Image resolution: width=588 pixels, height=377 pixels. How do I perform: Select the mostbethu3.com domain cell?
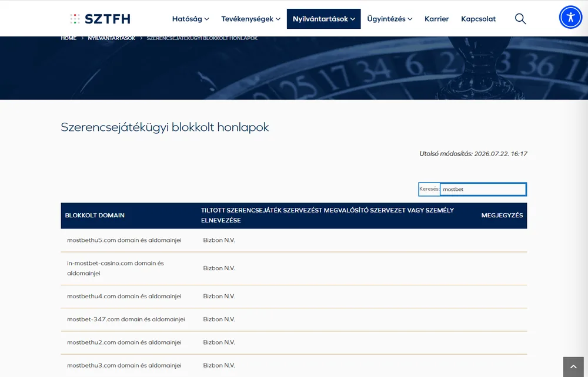pyautogui.click(x=124, y=365)
